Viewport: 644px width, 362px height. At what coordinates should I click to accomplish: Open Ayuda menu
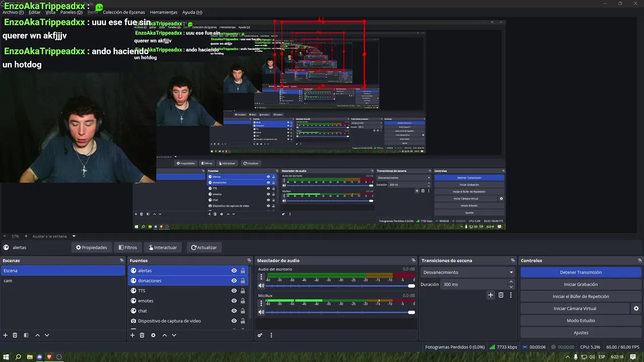click(x=192, y=12)
